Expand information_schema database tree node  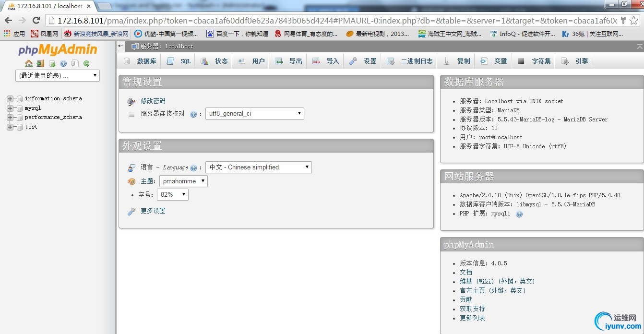[10, 99]
